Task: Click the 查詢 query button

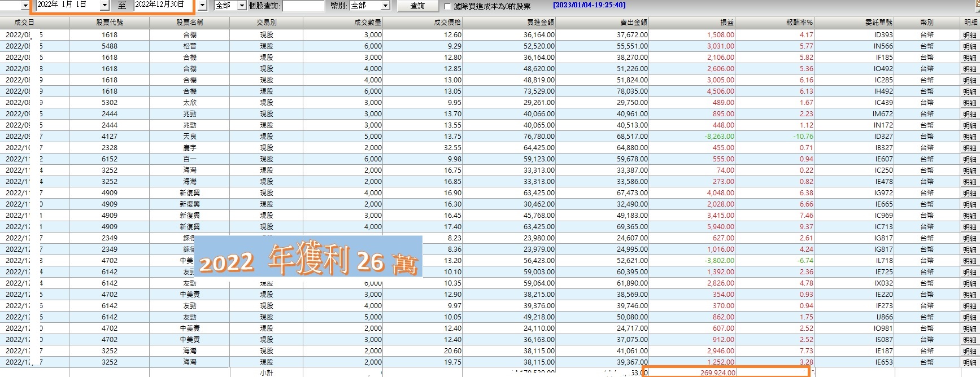Action: 417,6
